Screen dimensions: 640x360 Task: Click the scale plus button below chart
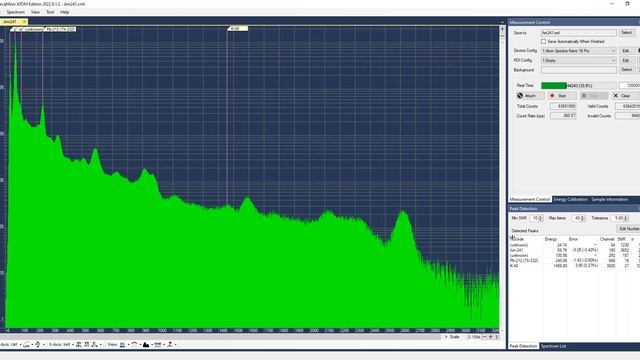pos(491,337)
